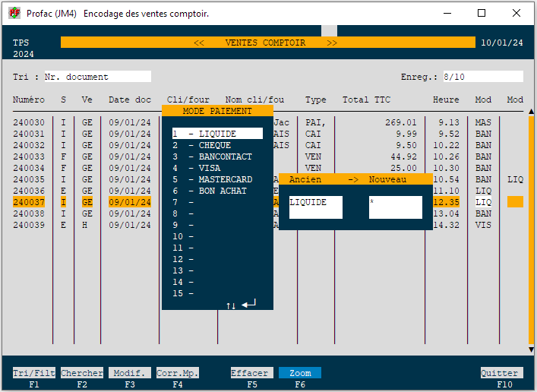Pick VISA as payment mode
Image resolution: width=537 pixels, height=392 pixels.
209,168
